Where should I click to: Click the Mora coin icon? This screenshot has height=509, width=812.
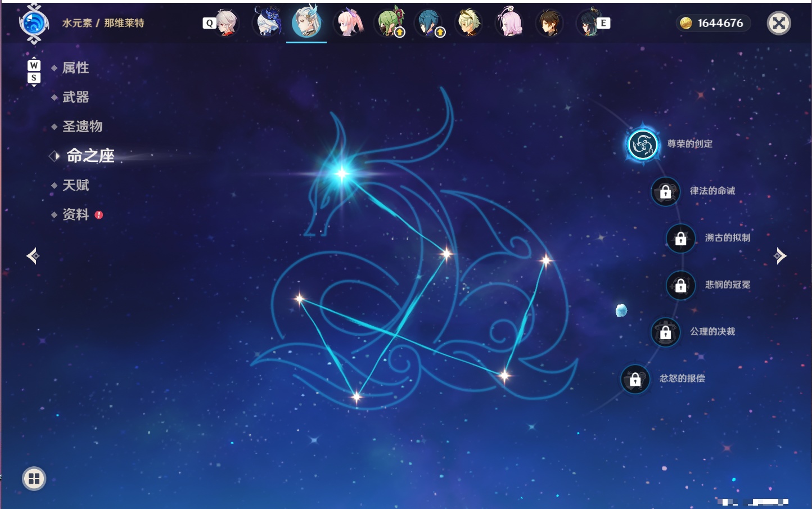(x=686, y=23)
